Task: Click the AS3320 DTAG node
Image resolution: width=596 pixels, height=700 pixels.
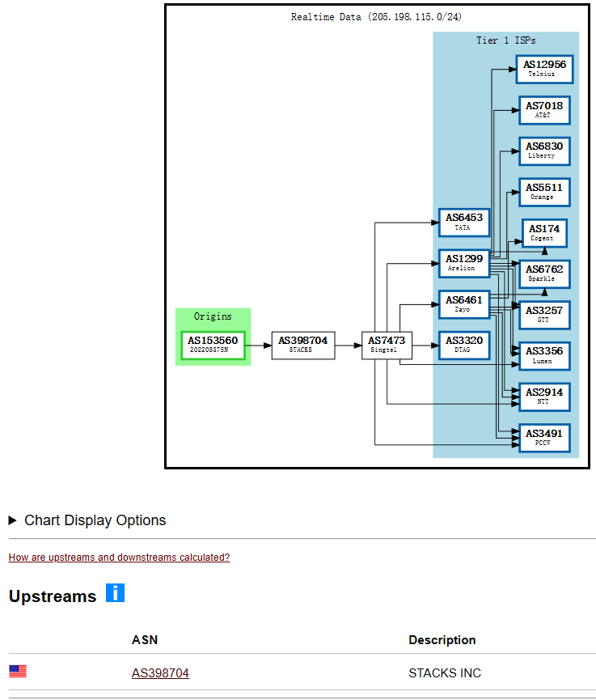Action: (x=463, y=345)
